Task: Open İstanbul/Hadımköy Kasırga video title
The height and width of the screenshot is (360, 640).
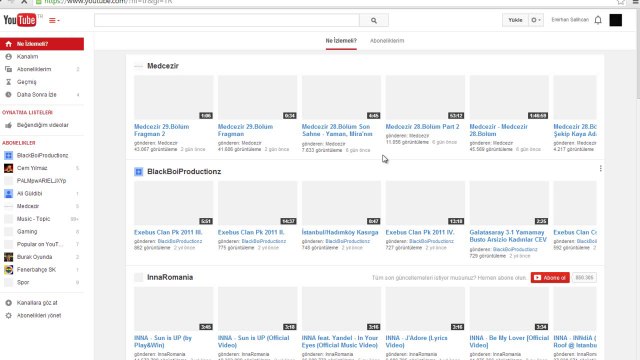Action: coord(340,232)
